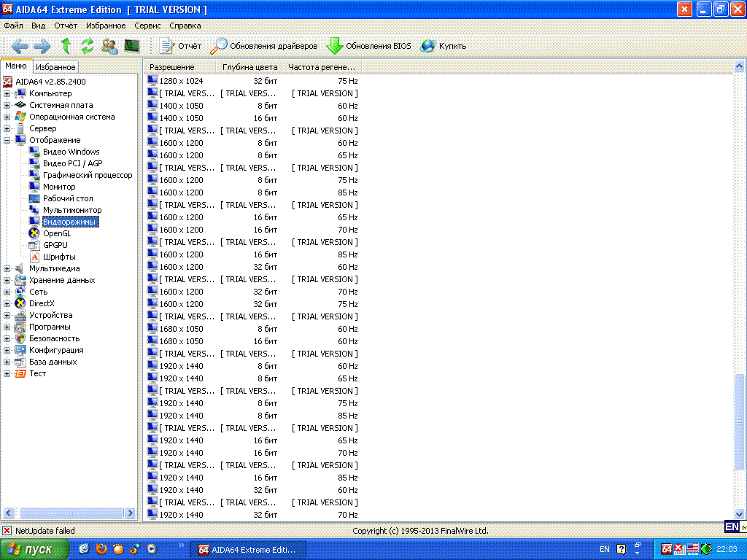This screenshot has height=560, width=747.
Task: Select OpenGL in the tree
Action: (57, 233)
